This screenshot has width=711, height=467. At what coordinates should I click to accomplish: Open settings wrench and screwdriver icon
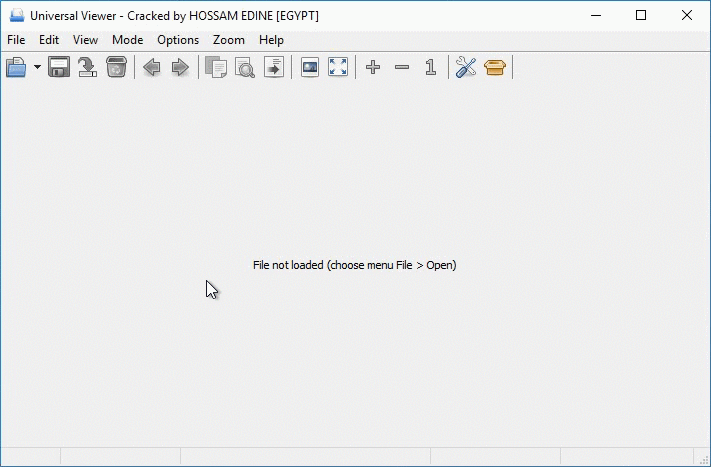(466, 67)
